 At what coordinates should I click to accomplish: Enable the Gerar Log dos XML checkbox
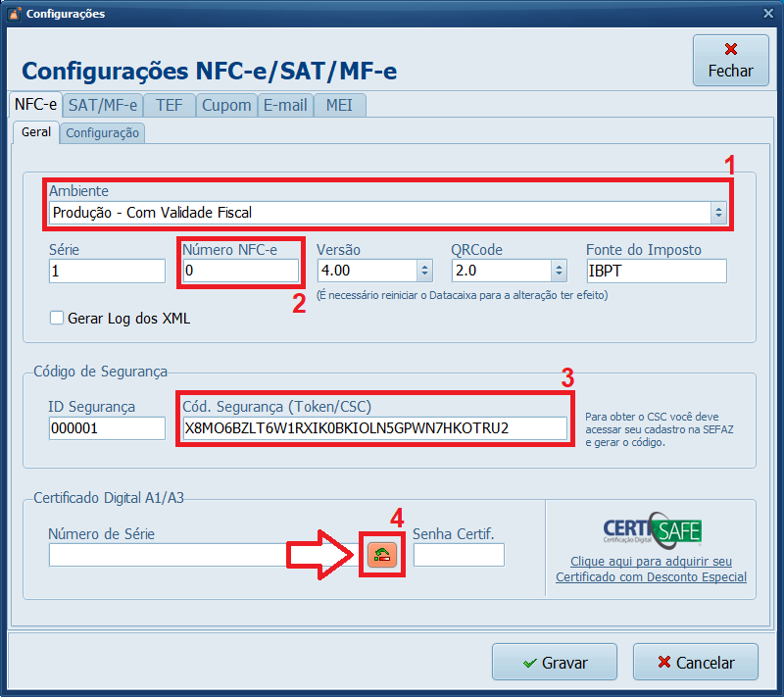pyautogui.click(x=56, y=318)
